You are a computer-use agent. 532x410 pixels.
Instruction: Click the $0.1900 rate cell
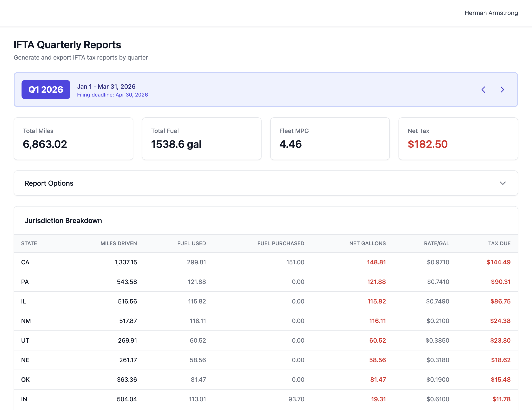(x=438, y=380)
